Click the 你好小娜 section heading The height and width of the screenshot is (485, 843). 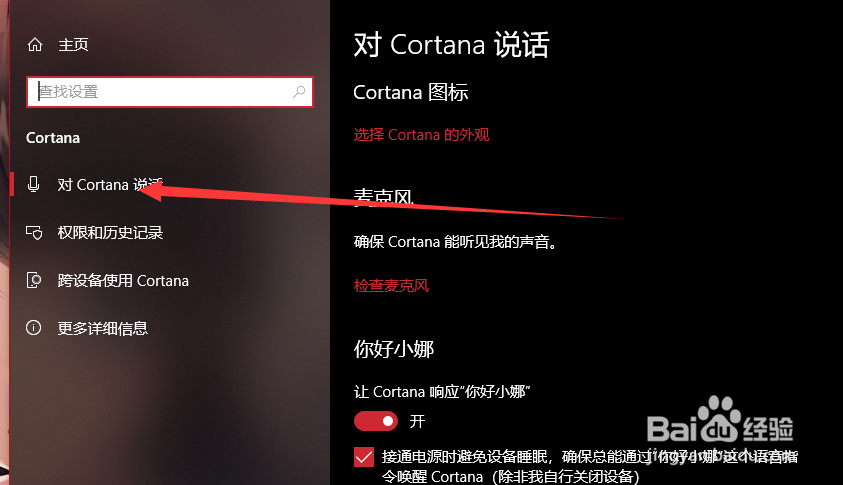click(x=394, y=350)
